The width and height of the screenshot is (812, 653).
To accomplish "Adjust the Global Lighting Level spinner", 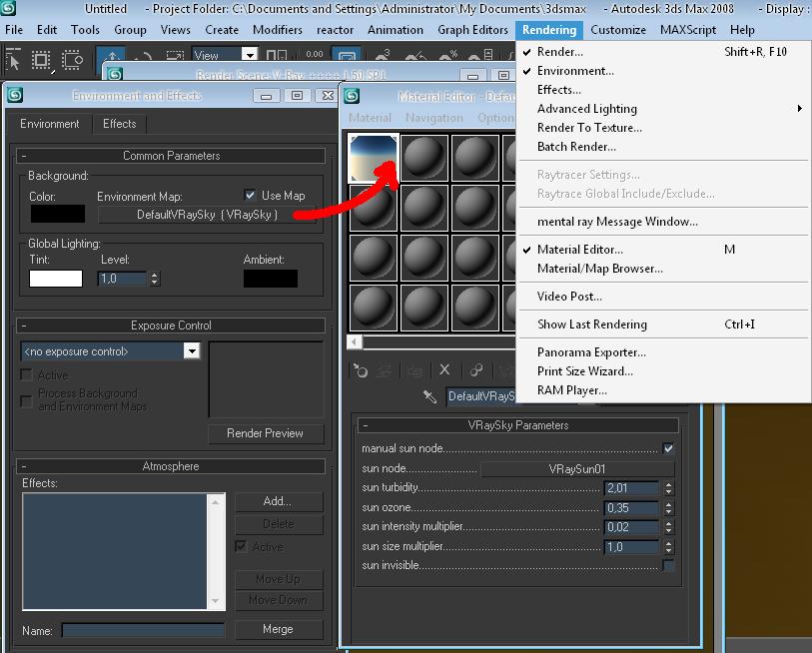I will tap(155, 279).
